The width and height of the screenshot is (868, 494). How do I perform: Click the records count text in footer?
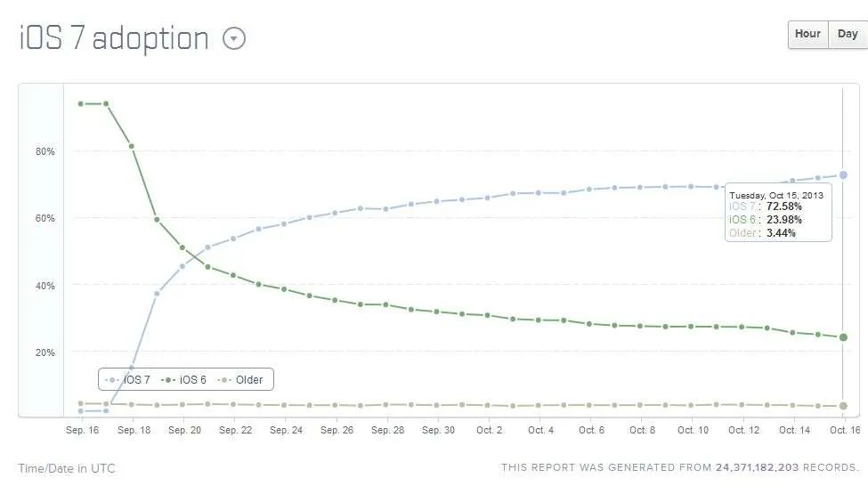(757, 467)
